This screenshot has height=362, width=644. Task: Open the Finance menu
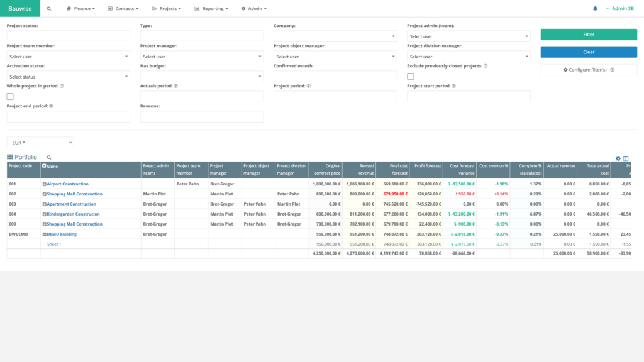[x=81, y=9]
